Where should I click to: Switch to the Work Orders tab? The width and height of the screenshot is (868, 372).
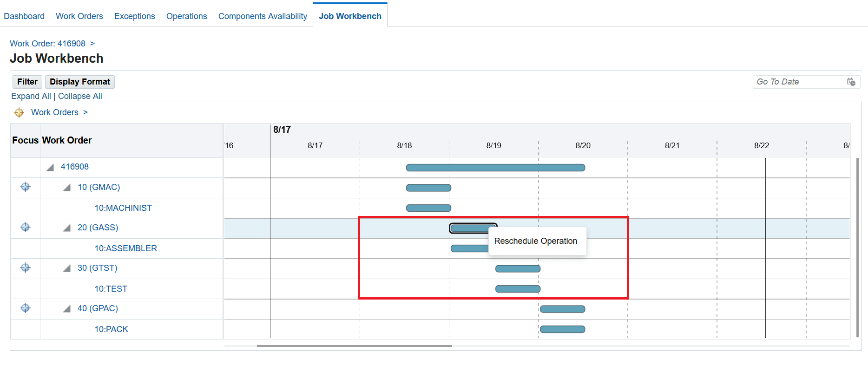point(79,16)
